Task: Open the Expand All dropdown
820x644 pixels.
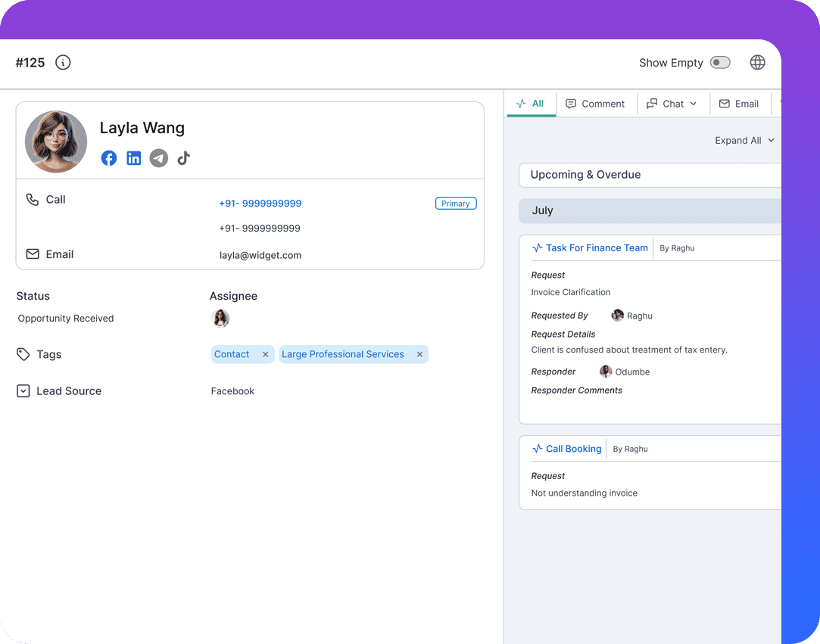Action: coord(744,141)
